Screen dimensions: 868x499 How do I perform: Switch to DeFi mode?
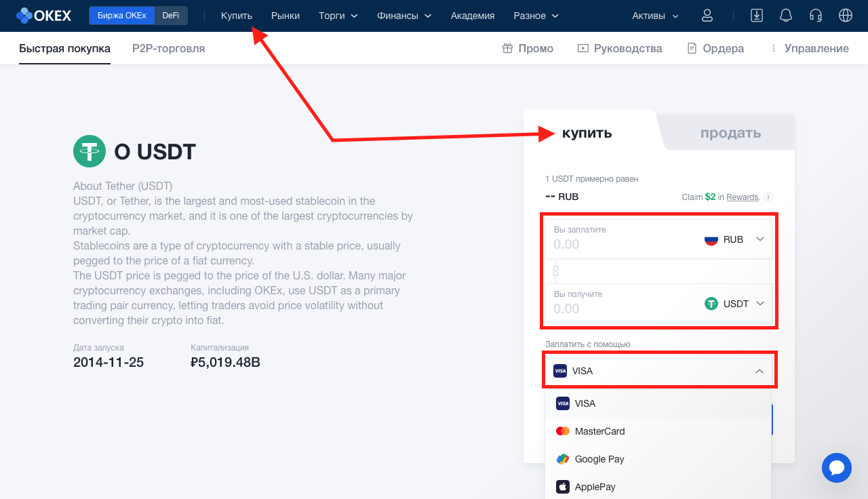click(171, 16)
